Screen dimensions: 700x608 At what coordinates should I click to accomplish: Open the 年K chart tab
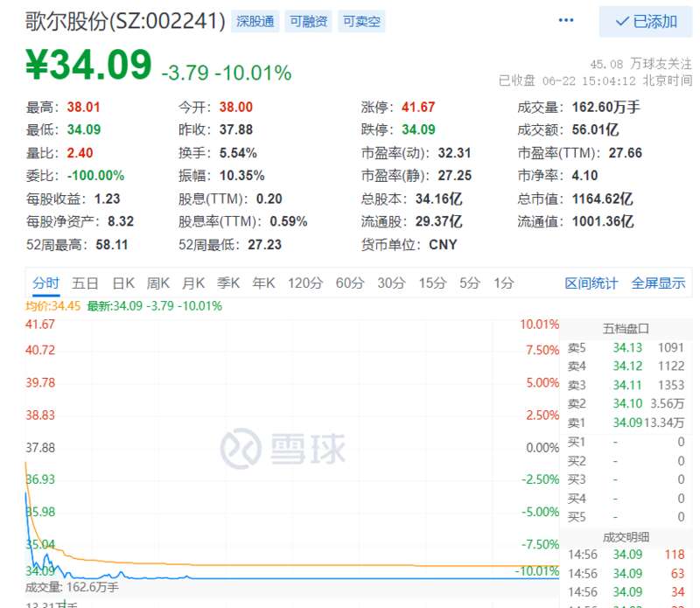pos(263,283)
